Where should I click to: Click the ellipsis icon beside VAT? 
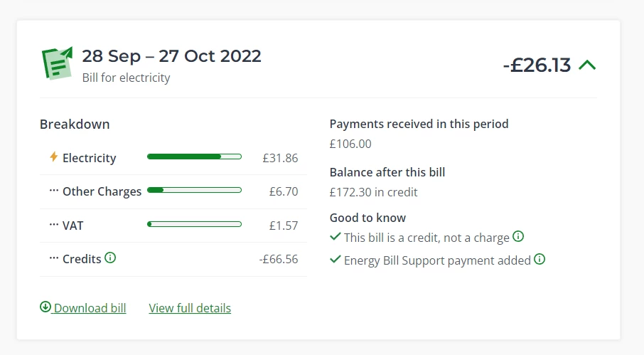coord(54,225)
